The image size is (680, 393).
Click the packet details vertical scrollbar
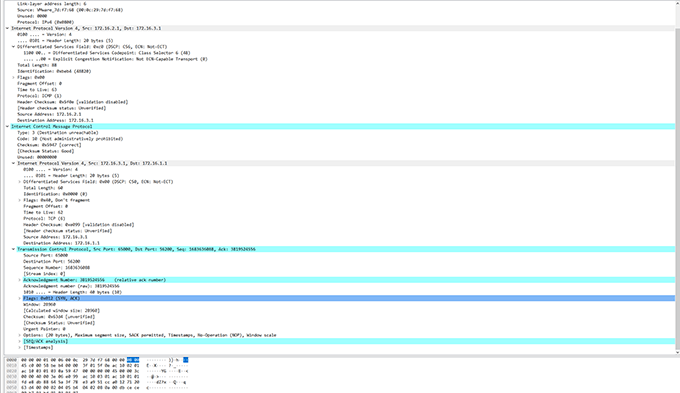point(677,177)
